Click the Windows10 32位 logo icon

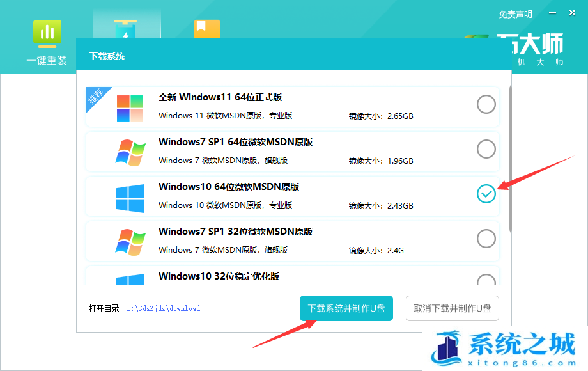click(130, 279)
